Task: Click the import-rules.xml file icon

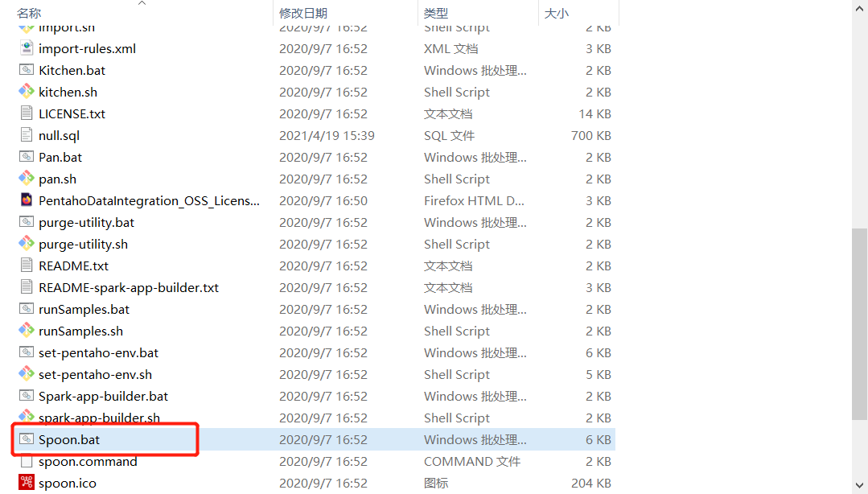Action: [26, 48]
